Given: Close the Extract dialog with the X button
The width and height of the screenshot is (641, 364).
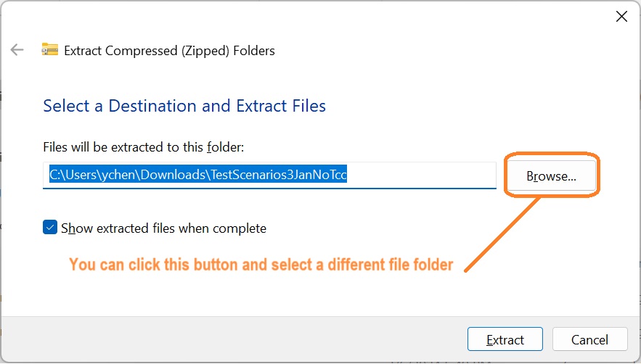Looking at the screenshot, I should 621,17.
